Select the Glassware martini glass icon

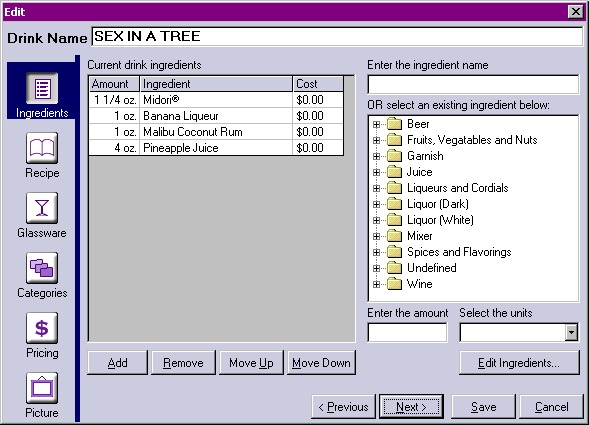pos(42,208)
